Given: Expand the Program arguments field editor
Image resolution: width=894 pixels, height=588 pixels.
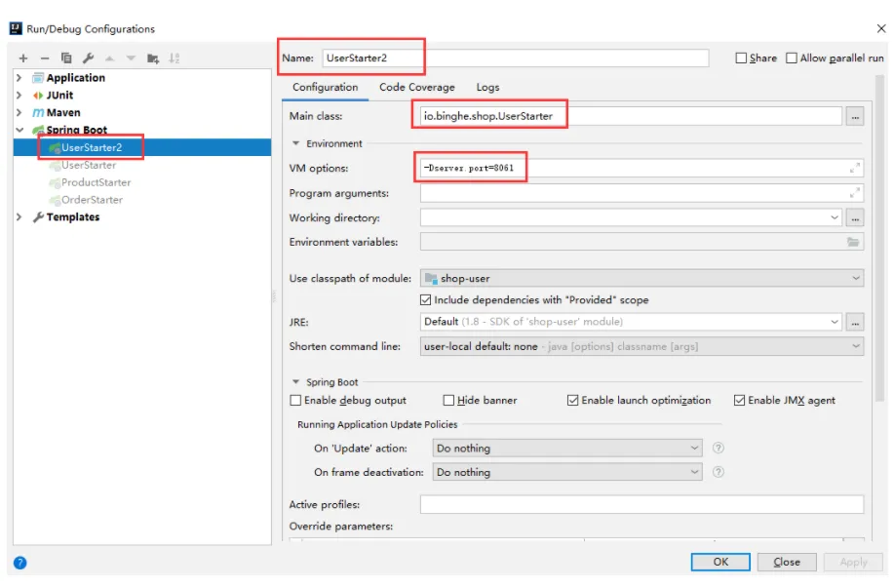Looking at the screenshot, I should tap(854, 193).
